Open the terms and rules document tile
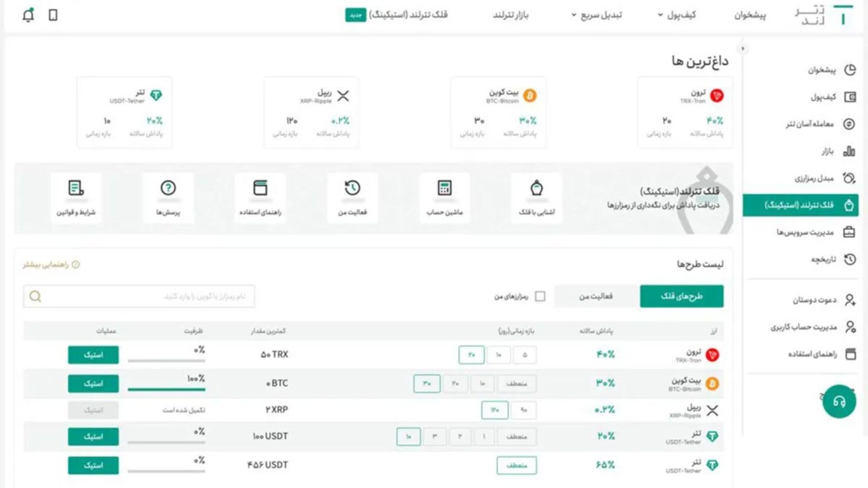The width and height of the screenshot is (868, 488). tap(76, 197)
